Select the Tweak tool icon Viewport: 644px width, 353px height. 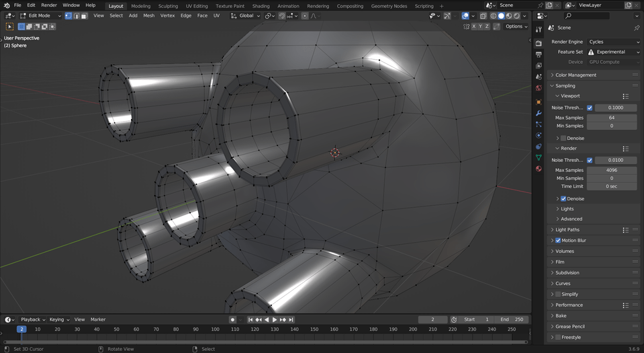point(9,26)
